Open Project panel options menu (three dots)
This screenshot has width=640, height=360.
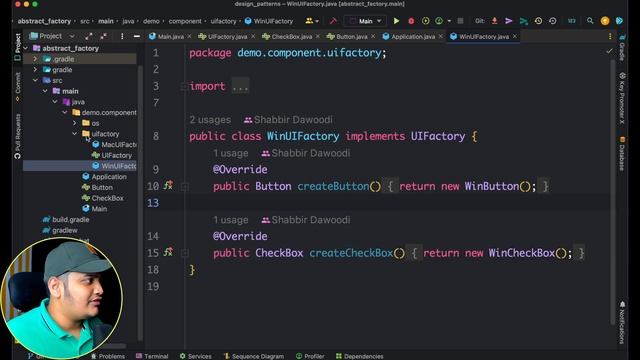[122, 36]
